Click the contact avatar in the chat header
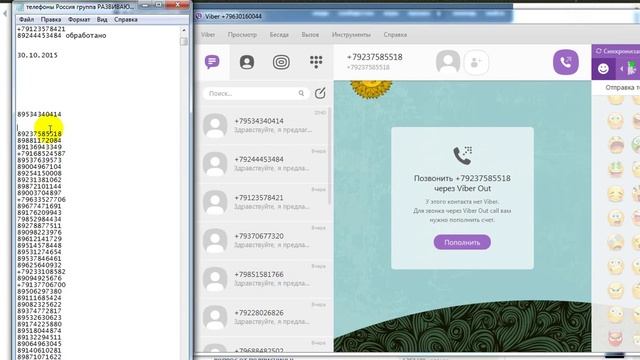640x360 pixels. click(448, 62)
